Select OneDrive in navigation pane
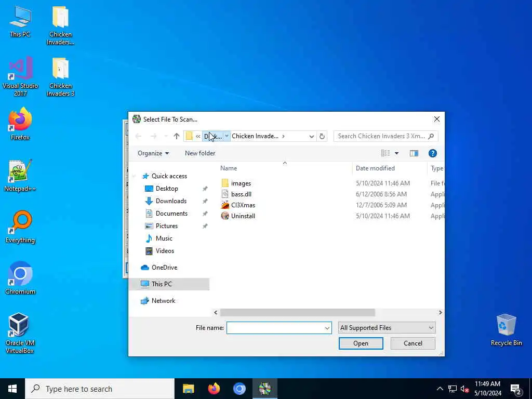This screenshot has width=532, height=399. tap(164, 268)
